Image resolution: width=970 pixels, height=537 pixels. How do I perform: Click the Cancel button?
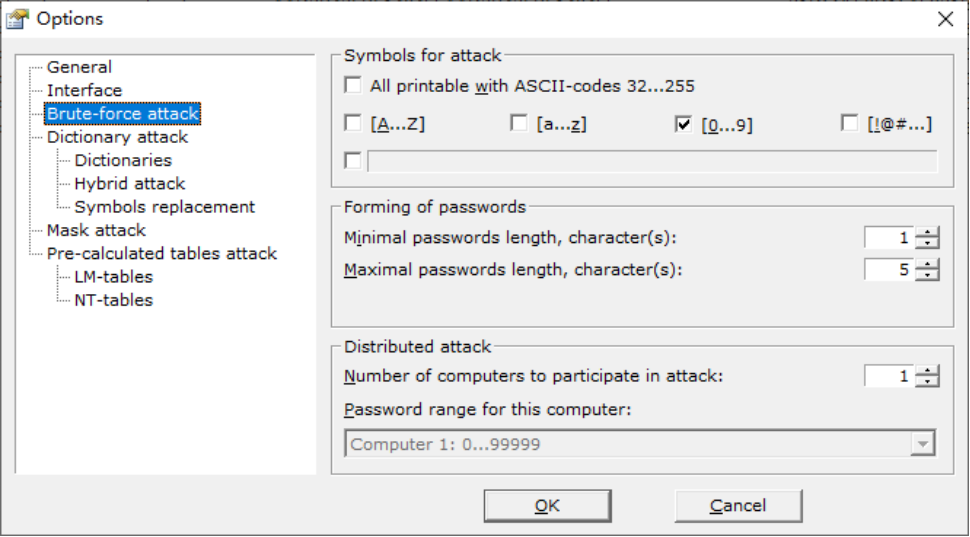pos(738,506)
